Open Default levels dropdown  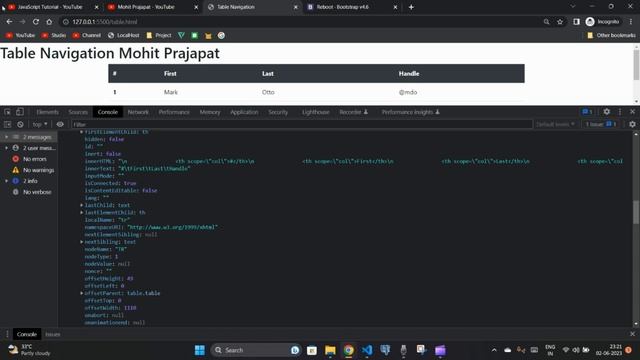[555, 124]
